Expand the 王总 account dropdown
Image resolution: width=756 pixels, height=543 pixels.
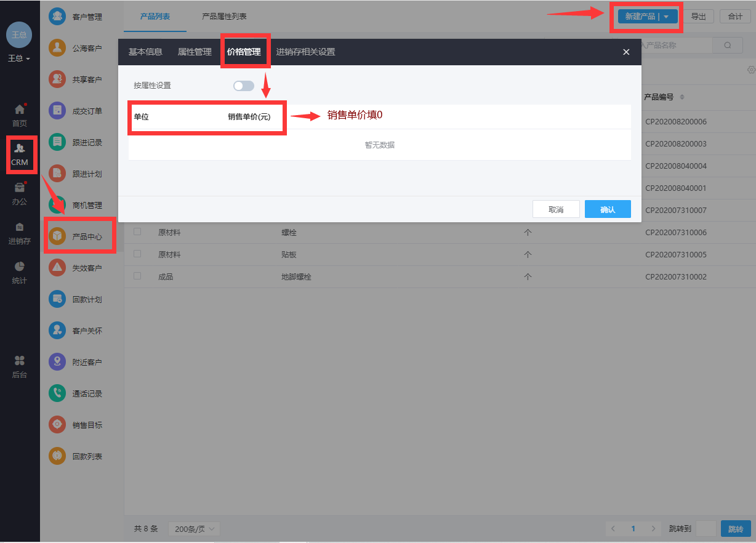point(19,58)
